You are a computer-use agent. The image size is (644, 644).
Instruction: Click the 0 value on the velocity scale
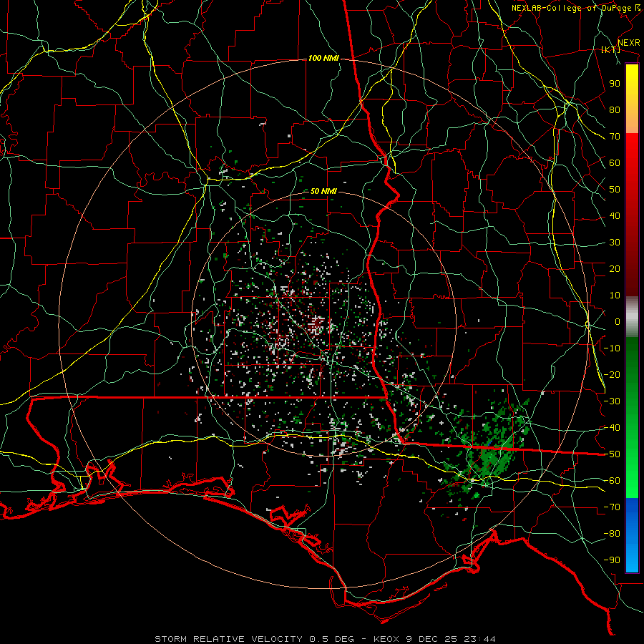click(x=618, y=321)
